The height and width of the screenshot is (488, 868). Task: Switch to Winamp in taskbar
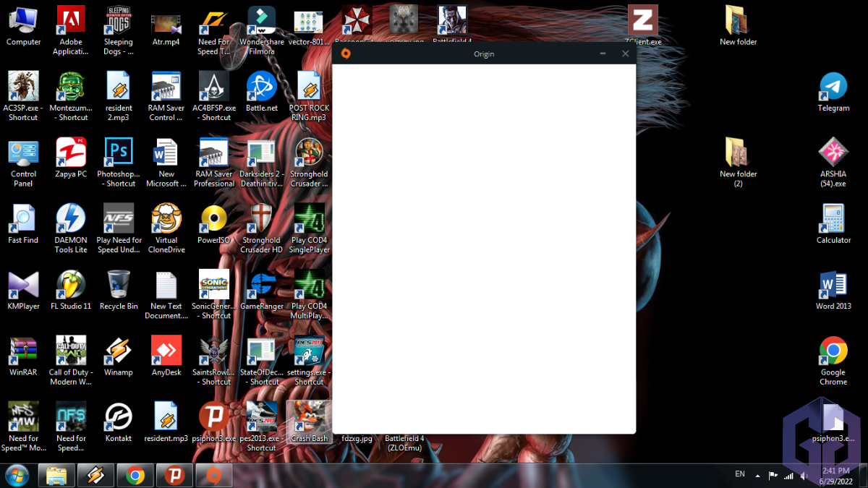click(x=95, y=476)
